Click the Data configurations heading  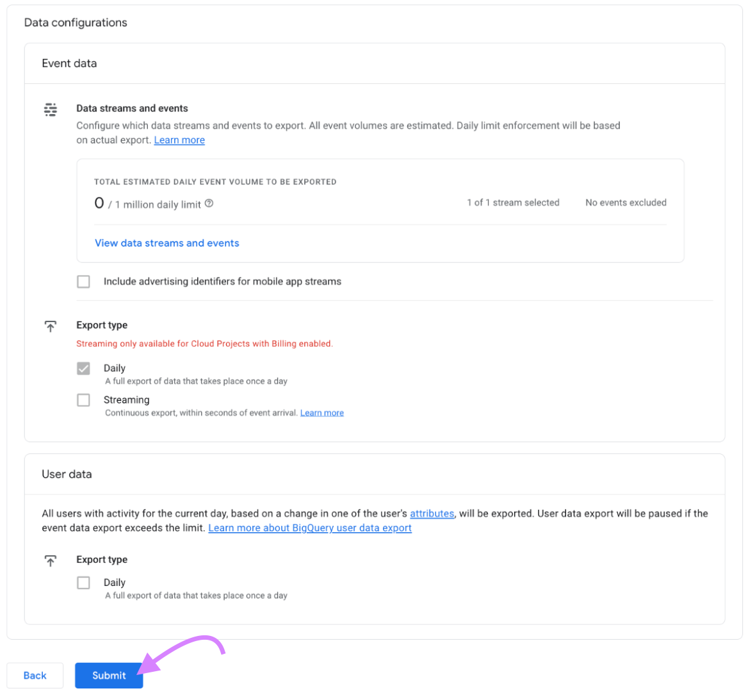pos(75,22)
